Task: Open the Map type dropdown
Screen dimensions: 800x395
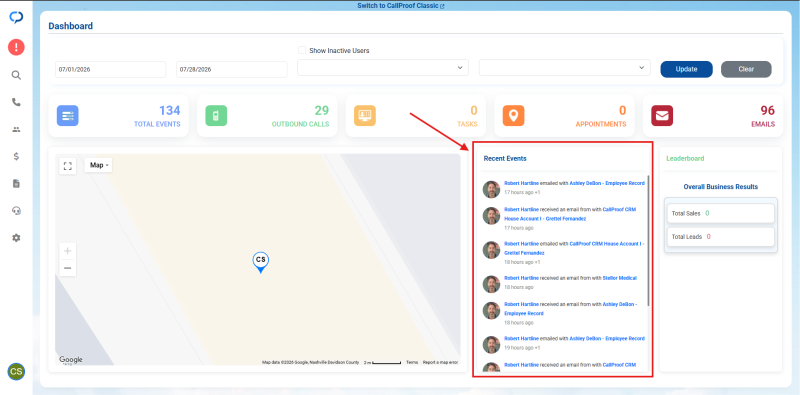Action: [98, 165]
